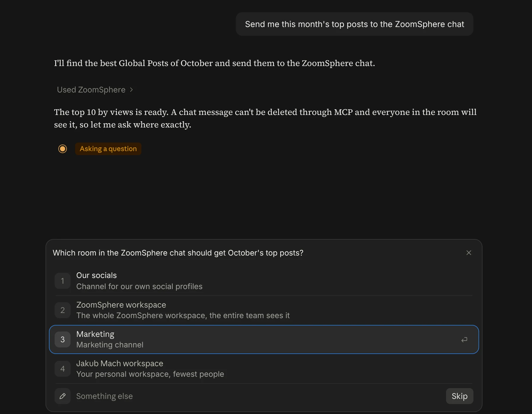This screenshot has width=532, height=414.
Task: Click number 3 badge for Marketing
Action: 62,339
